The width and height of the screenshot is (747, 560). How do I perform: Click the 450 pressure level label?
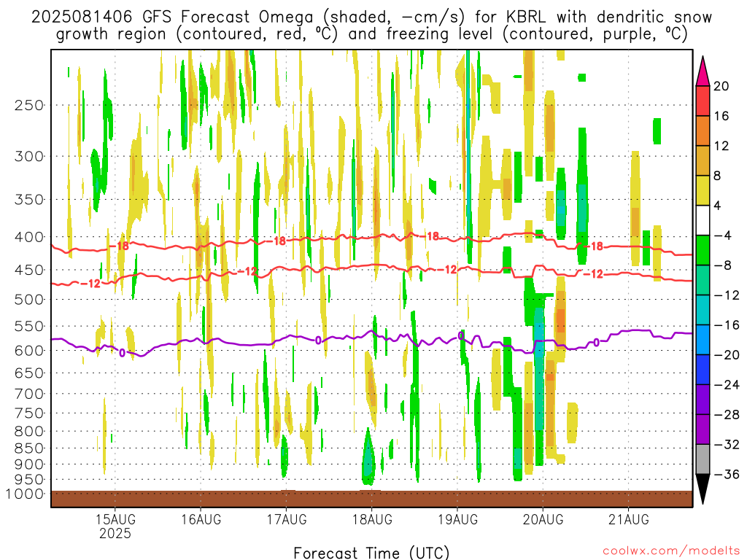coord(29,270)
